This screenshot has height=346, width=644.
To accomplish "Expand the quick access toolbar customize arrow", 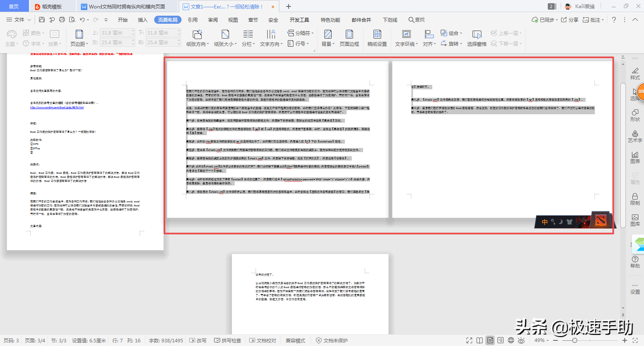I will pyautogui.click(x=106, y=20).
